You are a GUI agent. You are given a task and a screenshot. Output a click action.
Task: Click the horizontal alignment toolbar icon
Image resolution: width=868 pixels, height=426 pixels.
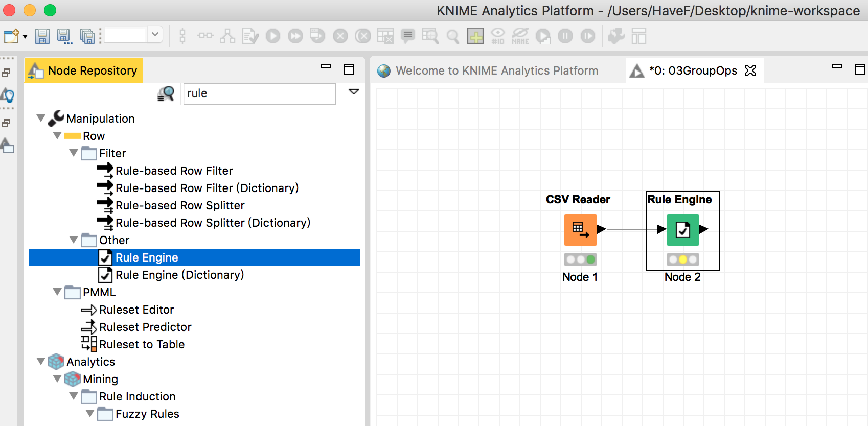205,36
